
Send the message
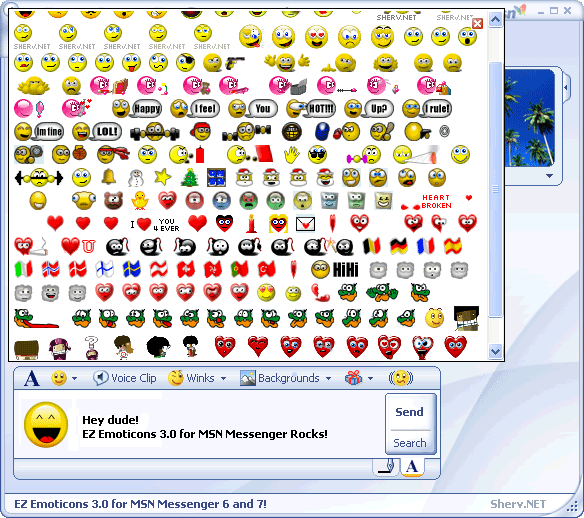click(x=410, y=412)
